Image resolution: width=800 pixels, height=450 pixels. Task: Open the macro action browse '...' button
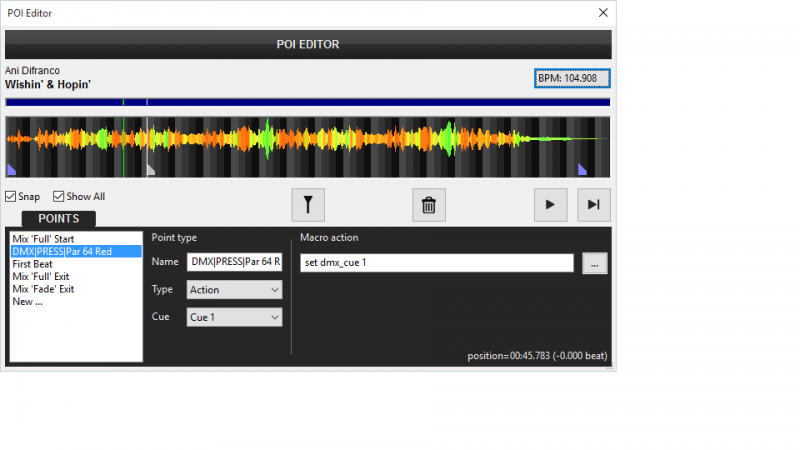click(x=594, y=263)
